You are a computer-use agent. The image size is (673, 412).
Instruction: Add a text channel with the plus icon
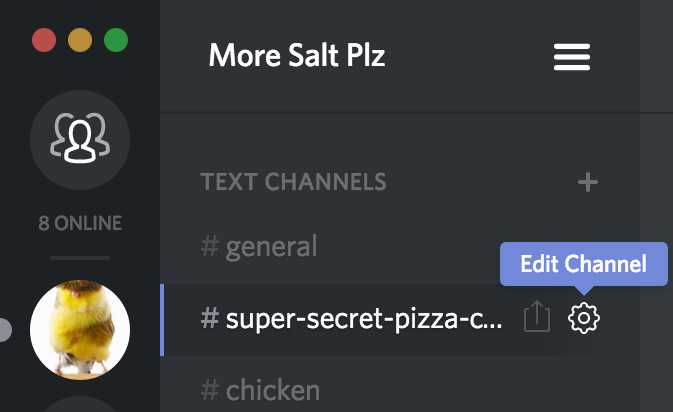(588, 182)
